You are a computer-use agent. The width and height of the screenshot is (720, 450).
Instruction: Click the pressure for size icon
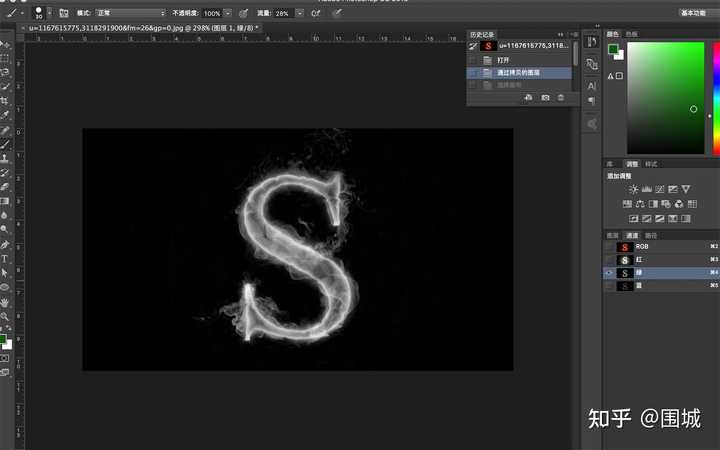[338, 13]
